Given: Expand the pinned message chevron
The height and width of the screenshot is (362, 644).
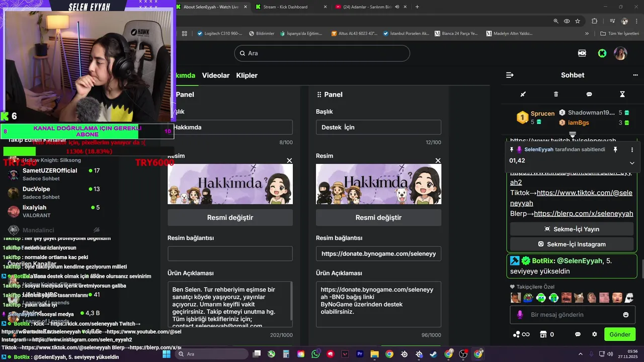Looking at the screenshot, I should coord(632,163).
